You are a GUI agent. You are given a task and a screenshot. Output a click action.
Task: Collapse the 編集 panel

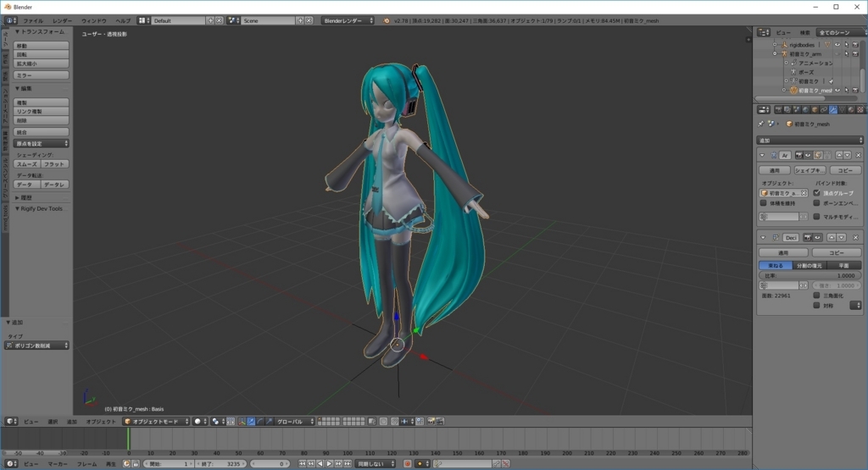click(x=17, y=88)
